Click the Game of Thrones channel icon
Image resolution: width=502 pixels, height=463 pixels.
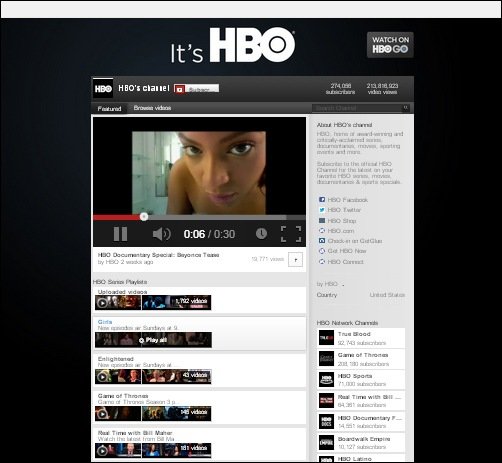pyautogui.click(x=326, y=359)
